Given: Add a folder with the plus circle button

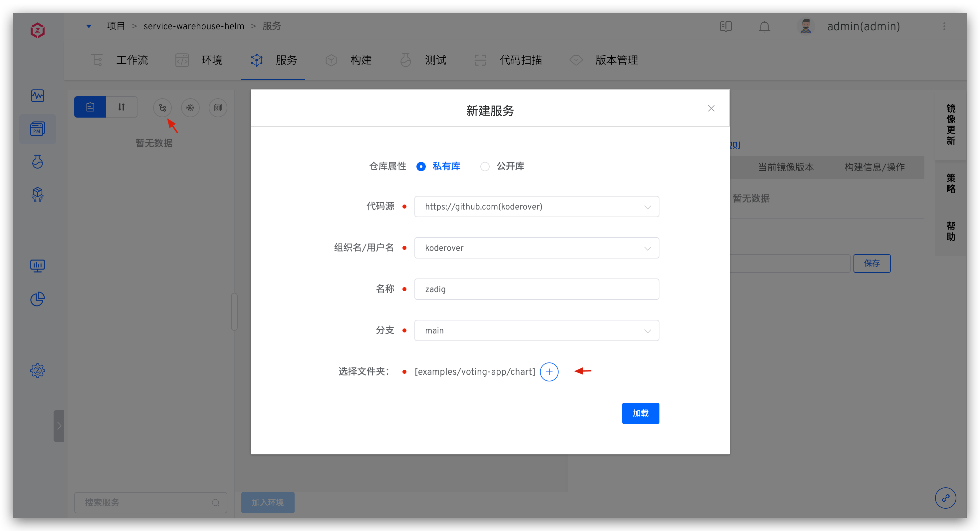Looking at the screenshot, I should click(x=549, y=371).
